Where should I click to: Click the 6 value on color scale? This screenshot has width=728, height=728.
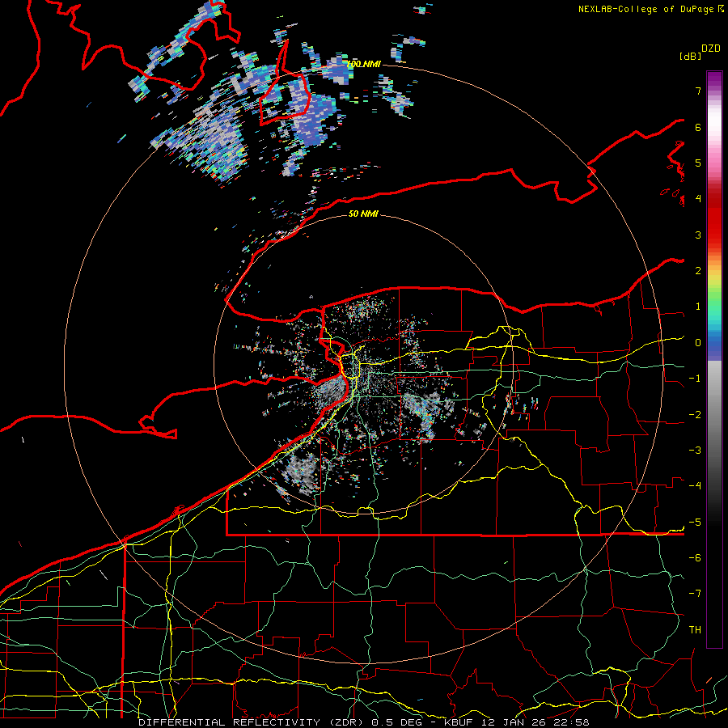click(698, 127)
